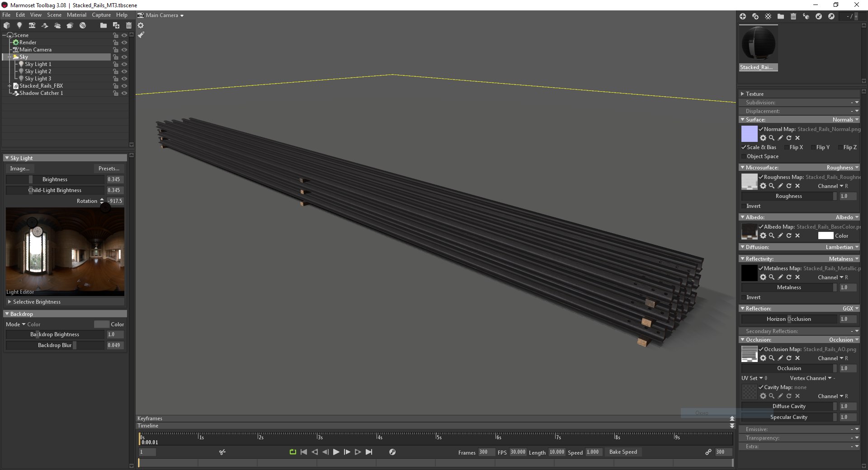
Task: Open the Capture menu
Action: pos(101,15)
